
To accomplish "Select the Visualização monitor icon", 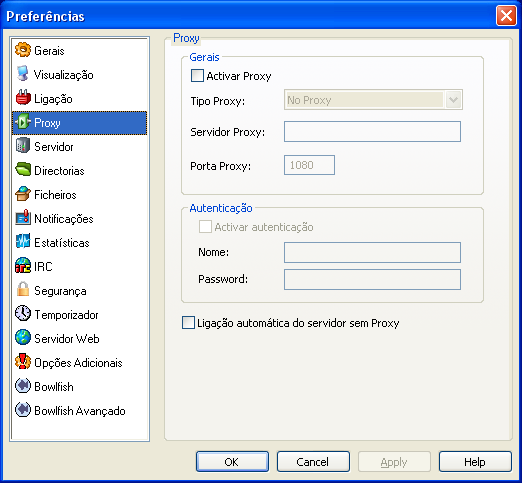I will 23,74.
